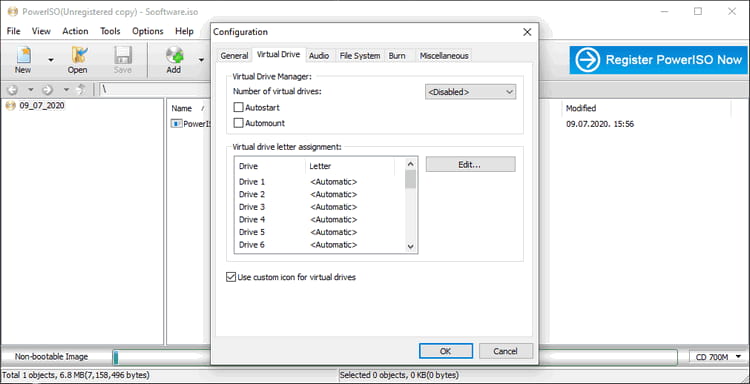Click the Non-bootable Image status label
This screenshot has height=384, width=750.
(x=51, y=357)
